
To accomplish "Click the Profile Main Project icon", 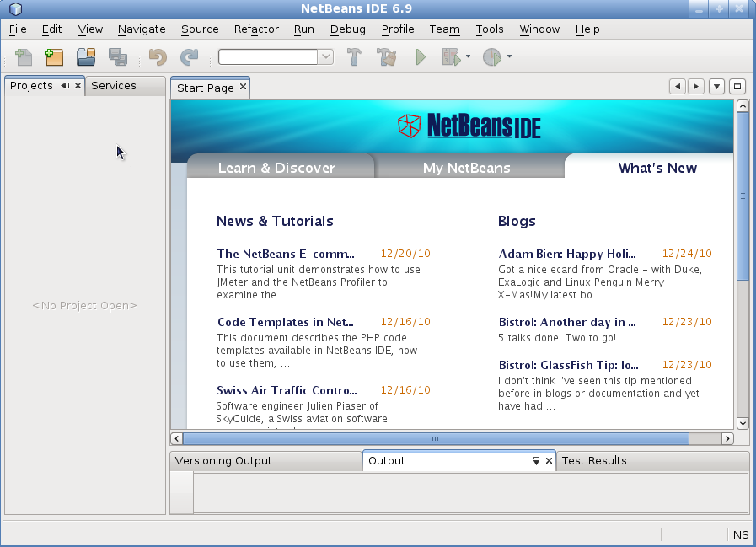I will [x=492, y=57].
